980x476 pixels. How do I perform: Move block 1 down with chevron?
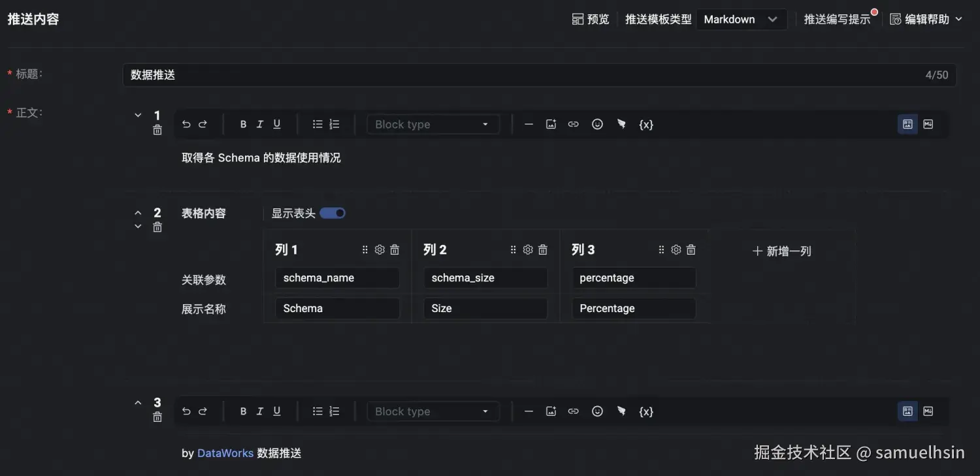tap(138, 115)
